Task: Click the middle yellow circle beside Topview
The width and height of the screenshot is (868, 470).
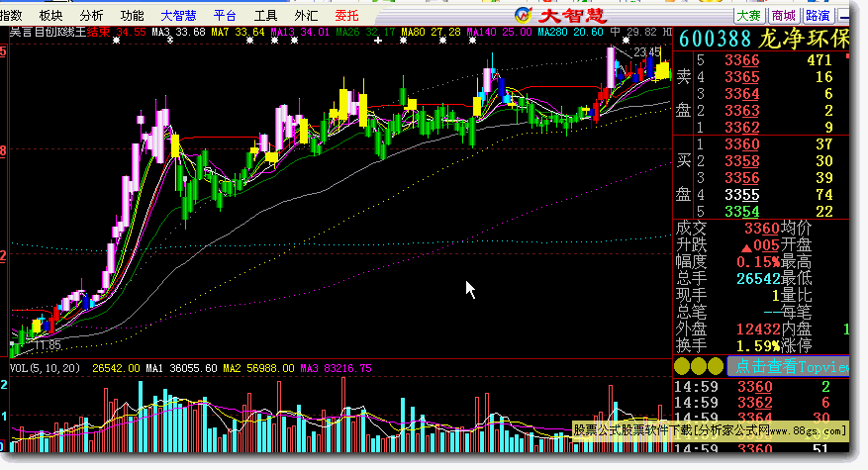Action: (x=699, y=366)
